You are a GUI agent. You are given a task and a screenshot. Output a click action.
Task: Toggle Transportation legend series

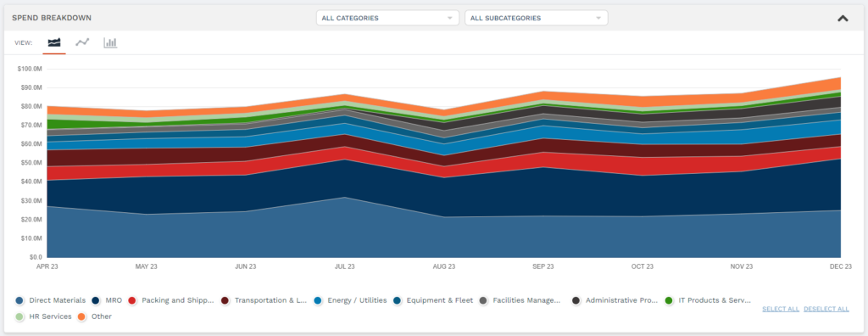[x=264, y=300]
